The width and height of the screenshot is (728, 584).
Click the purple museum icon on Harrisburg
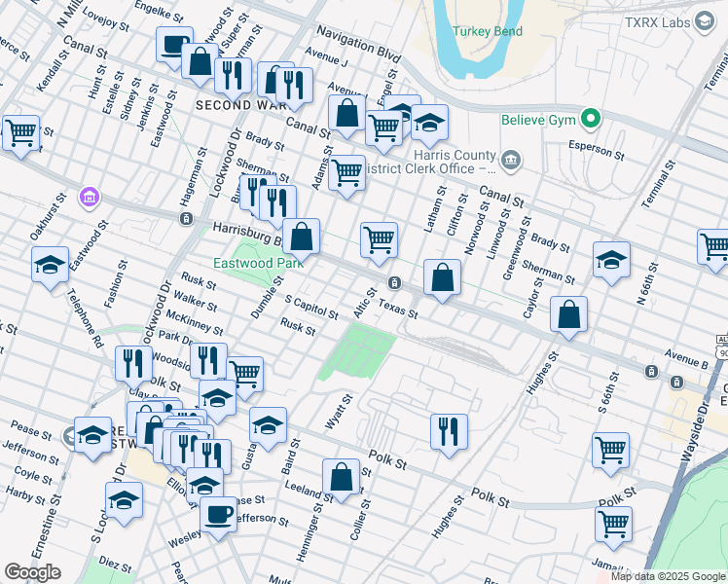(x=90, y=197)
